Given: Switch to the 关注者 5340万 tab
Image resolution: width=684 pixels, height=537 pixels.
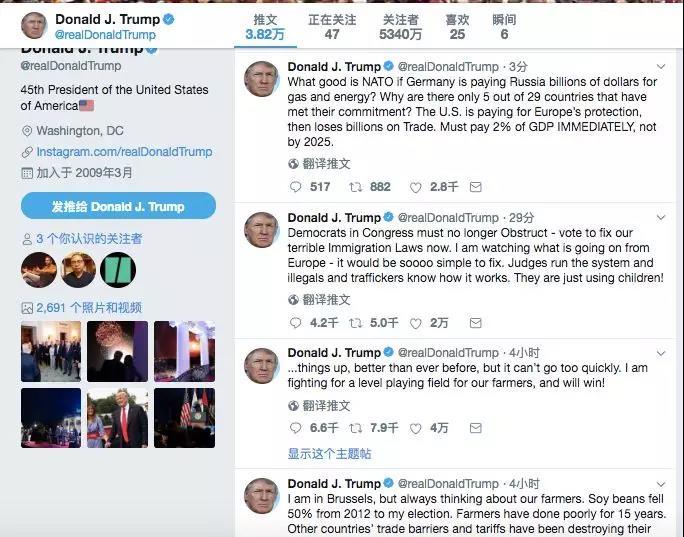Looking at the screenshot, I should coord(400,27).
